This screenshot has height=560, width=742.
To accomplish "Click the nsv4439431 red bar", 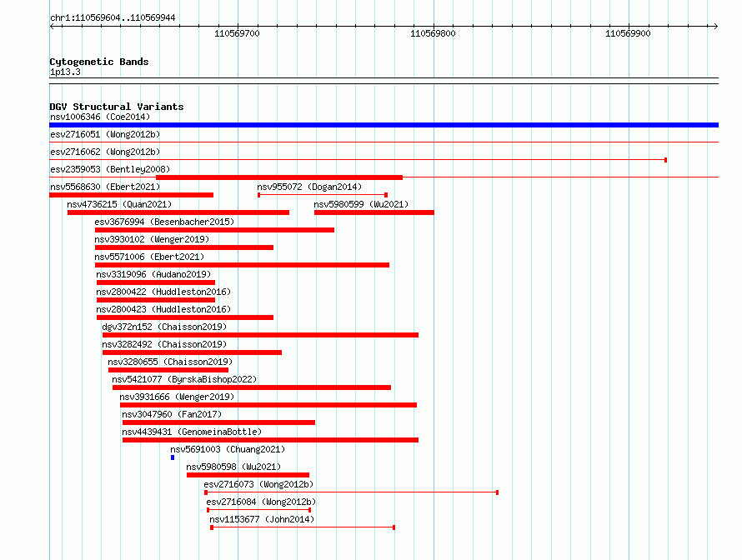I will coord(271,440).
